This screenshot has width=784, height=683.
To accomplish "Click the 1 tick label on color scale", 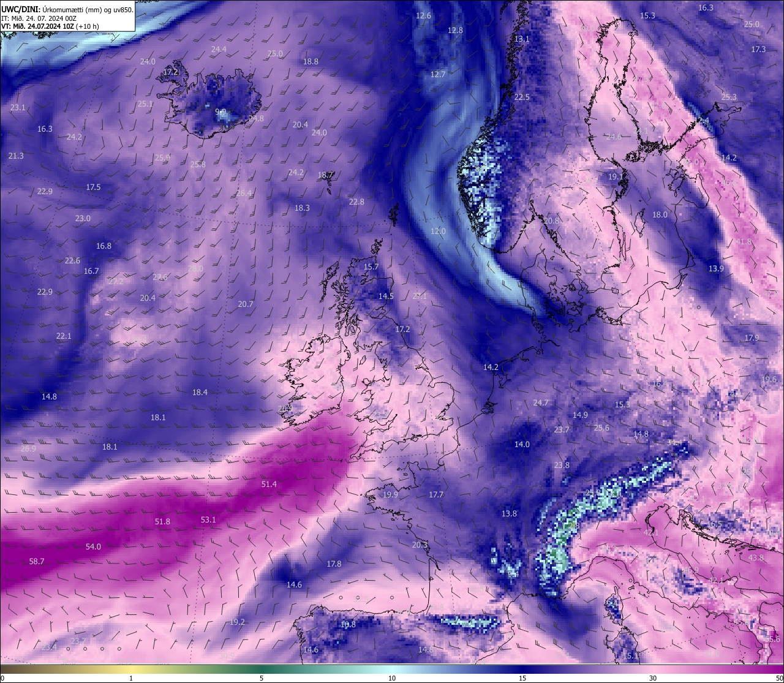I will pyautogui.click(x=131, y=678).
